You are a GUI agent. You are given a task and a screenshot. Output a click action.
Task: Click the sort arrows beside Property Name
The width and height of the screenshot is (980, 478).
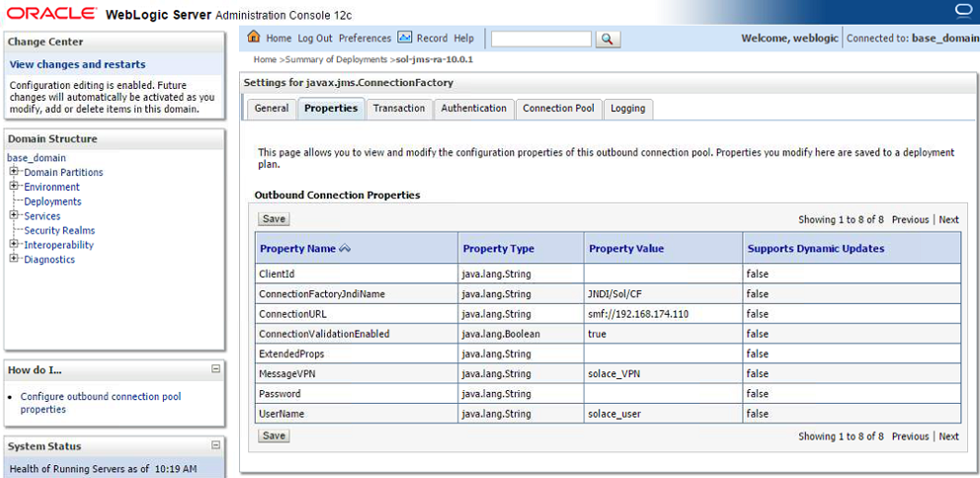point(345,249)
